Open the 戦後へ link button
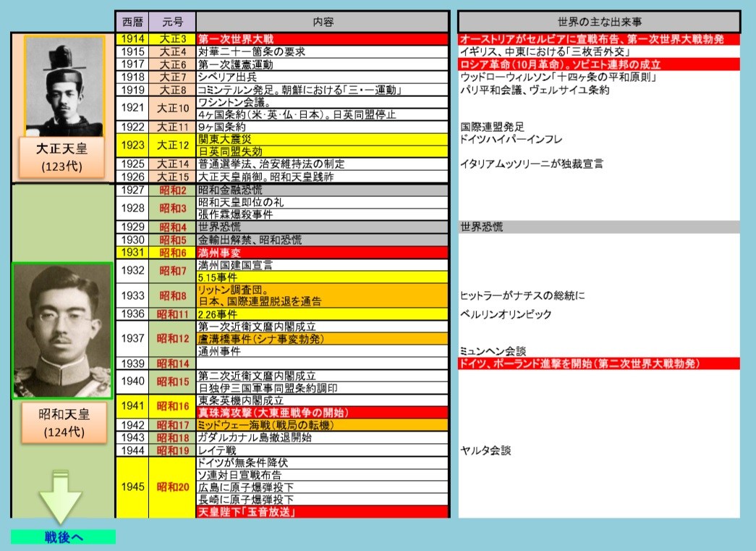The image size is (756, 551). (x=63, y=537)
